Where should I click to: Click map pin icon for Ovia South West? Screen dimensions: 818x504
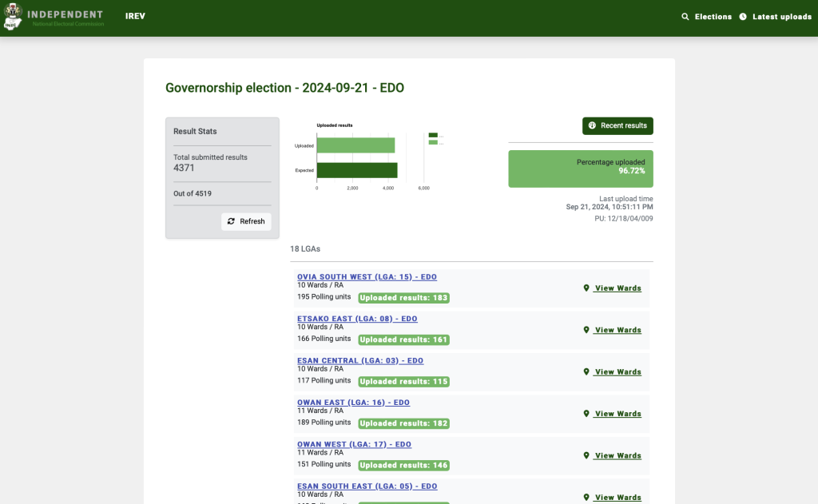click(x=586, y=288)
